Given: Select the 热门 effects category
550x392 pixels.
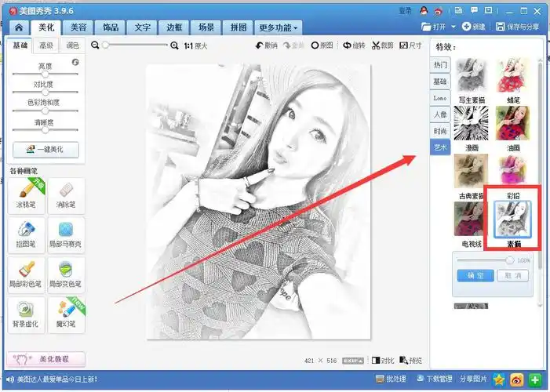Looking at the screenshot, I should (x=440, y=65).
